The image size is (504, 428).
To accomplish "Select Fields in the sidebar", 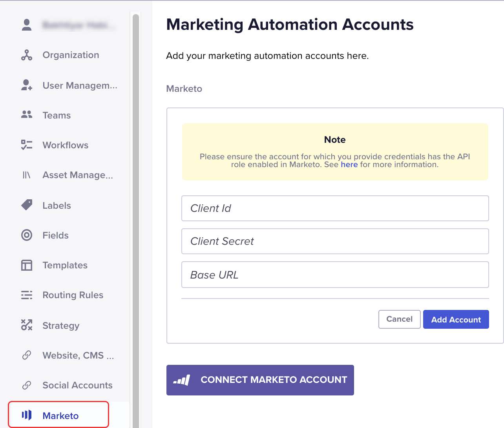I will tap(55, 235).
